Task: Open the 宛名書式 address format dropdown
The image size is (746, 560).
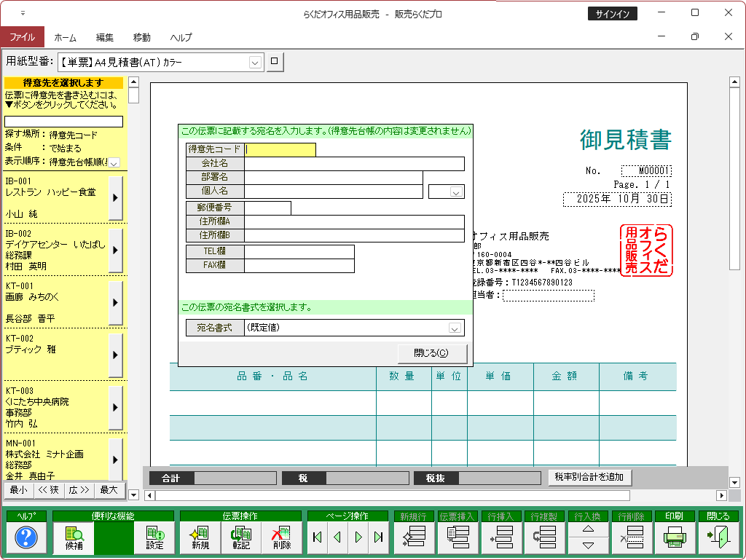Action: (x=456, y=328)
